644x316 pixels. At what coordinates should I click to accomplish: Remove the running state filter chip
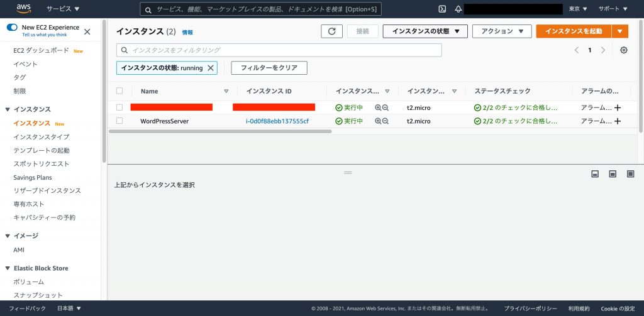tap(210, 68)
